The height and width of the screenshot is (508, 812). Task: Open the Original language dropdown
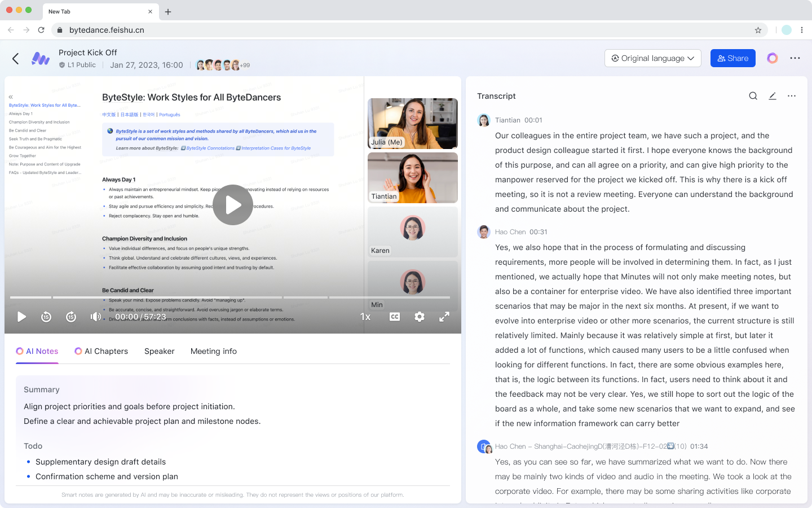(x=653, y=58)
